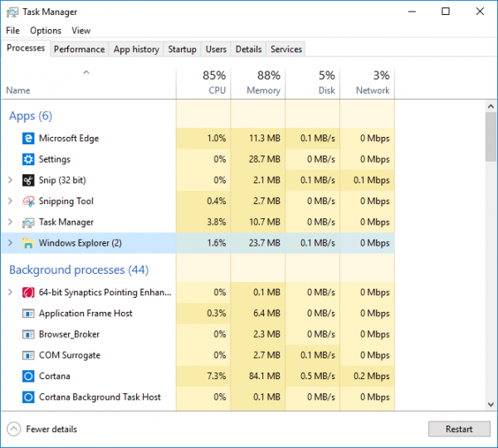Click the Background processes (44) heading
498x448 pixels.
click(79, 270)
